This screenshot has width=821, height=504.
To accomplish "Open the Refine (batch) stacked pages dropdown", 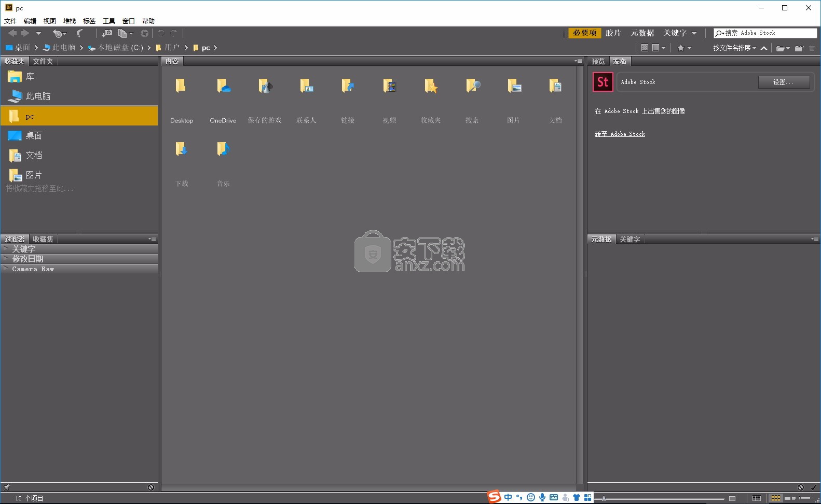I will tap(126, 33).
